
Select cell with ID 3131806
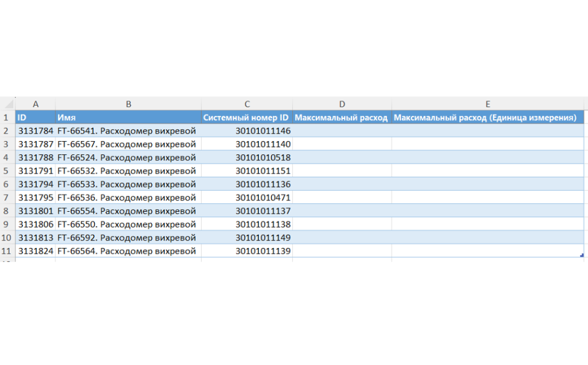click(x=35, y=224)
